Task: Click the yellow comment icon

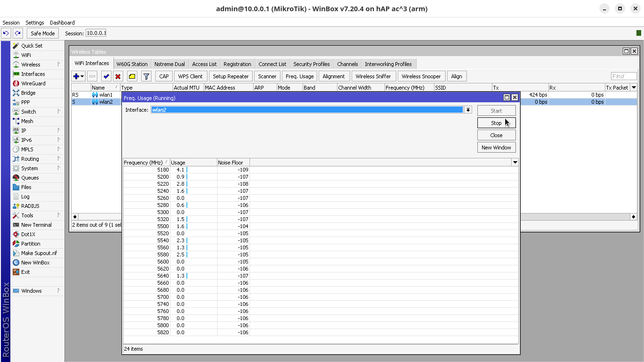Action: 132,76
